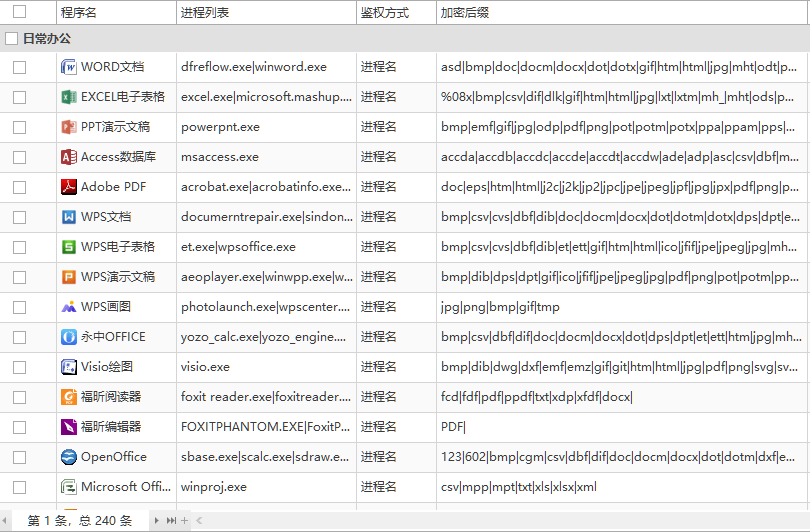Check the Microsoft Offi... row checkbox
810x532 pixels.
(20, 487)
